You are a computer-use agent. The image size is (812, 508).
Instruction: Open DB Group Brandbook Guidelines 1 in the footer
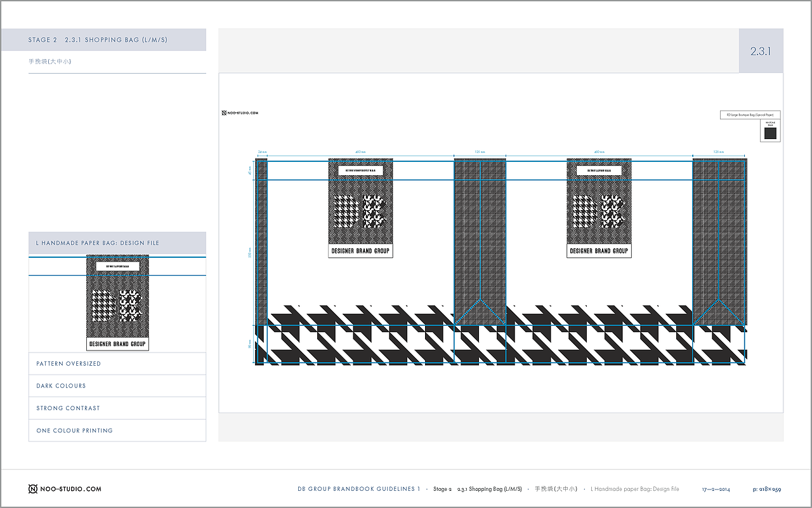click(x=359, y=489)
